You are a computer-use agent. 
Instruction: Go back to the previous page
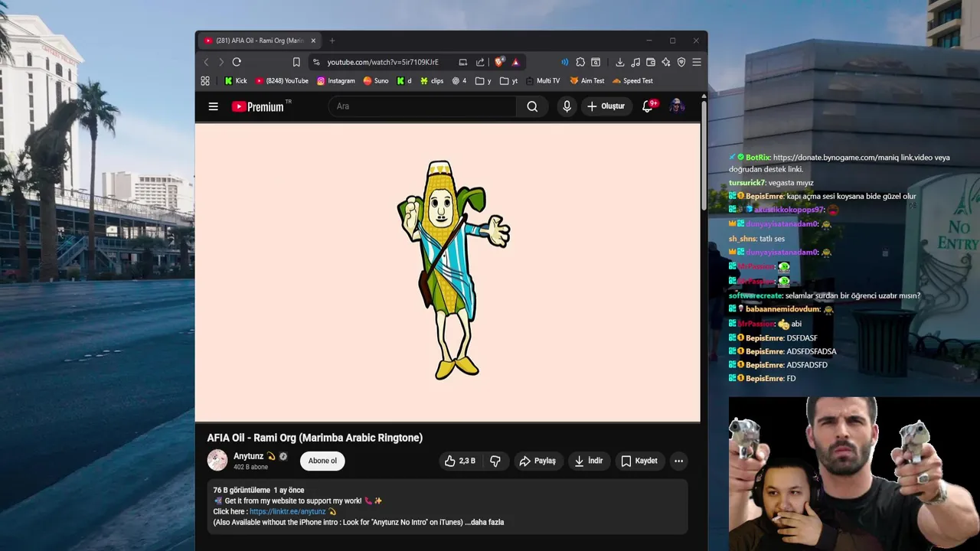coord(206,62)
